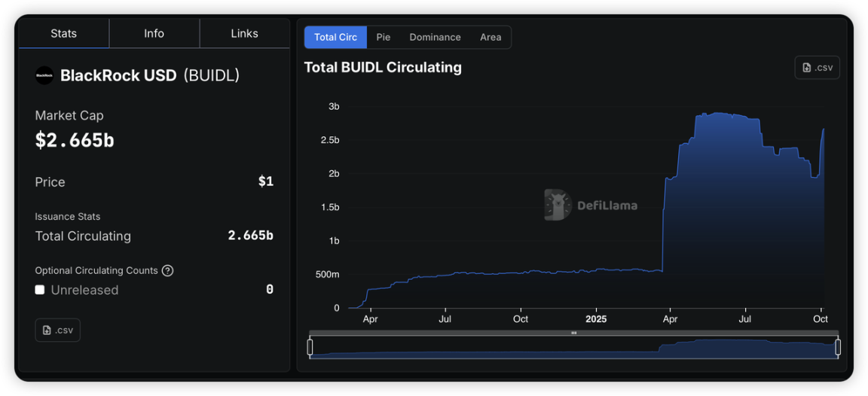Image resolution: width=868 pixels, height=396 pixels.
Task: Enable the Unreleased checkbox
Action: 40,290
